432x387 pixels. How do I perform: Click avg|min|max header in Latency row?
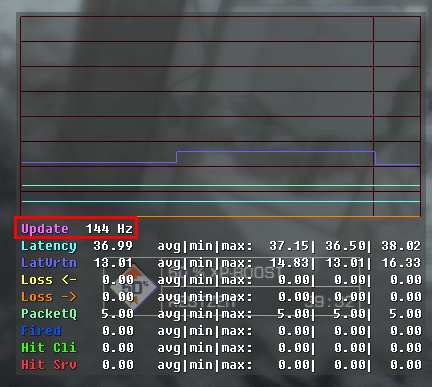pyautogui.click(x=205, y=246)
